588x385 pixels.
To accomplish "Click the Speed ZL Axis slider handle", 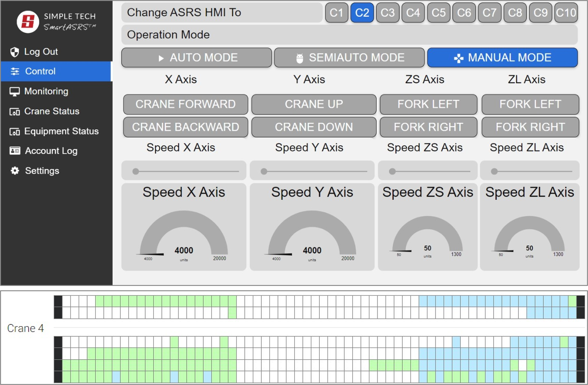I will [494, 172].
